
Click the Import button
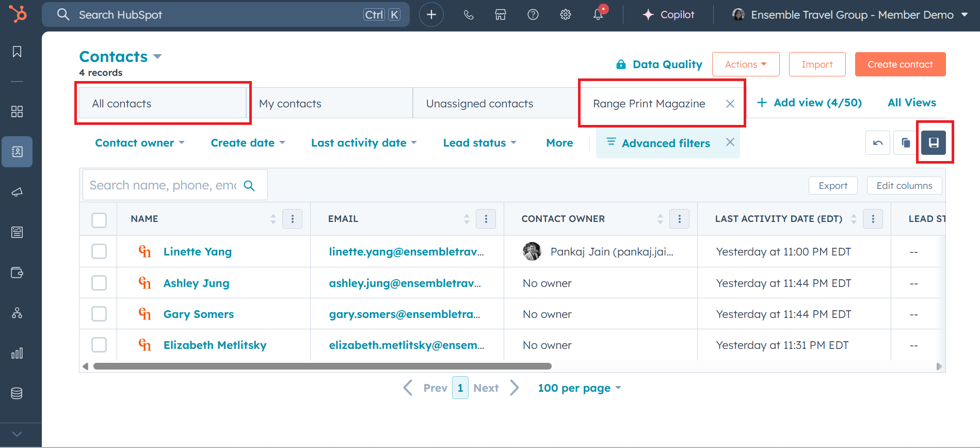(x=817, y=64)
